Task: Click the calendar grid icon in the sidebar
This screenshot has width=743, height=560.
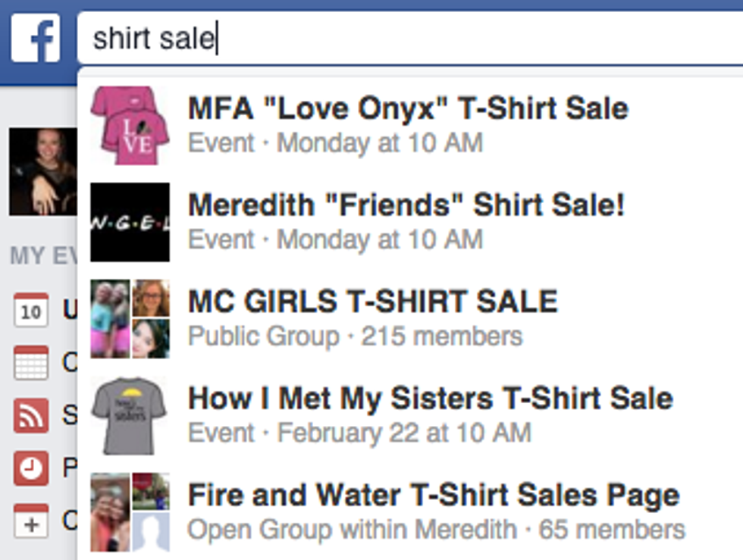Action: [x=31, y=363]
